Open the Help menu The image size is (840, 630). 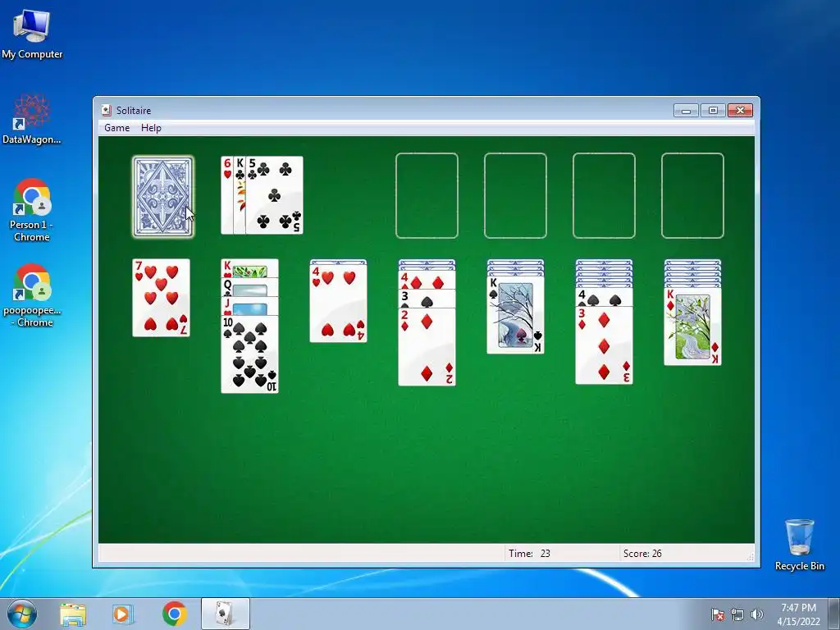(151, 127)
